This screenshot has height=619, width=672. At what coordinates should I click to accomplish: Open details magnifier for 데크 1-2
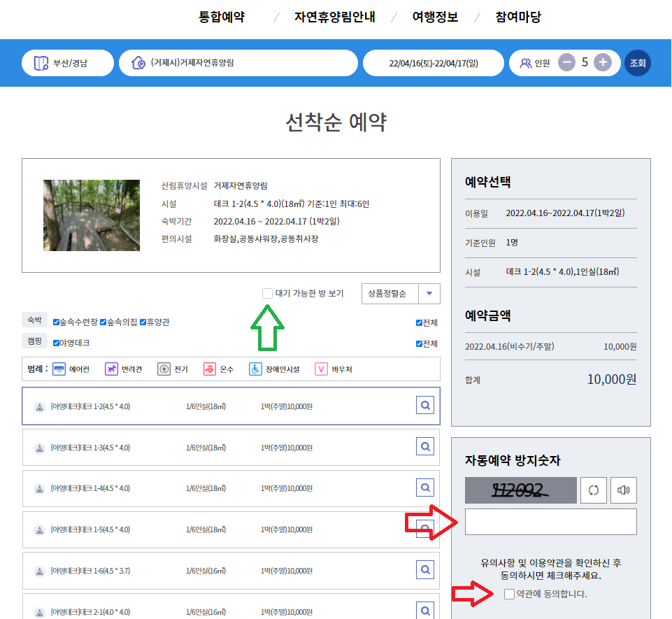pyautogui.click(x=425, y=405)
